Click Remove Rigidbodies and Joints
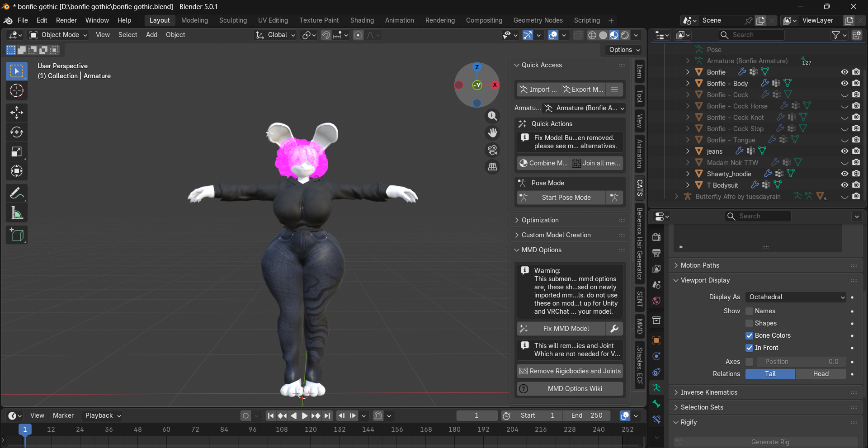This screenshot has width=868, height=448. coord(570,371)
